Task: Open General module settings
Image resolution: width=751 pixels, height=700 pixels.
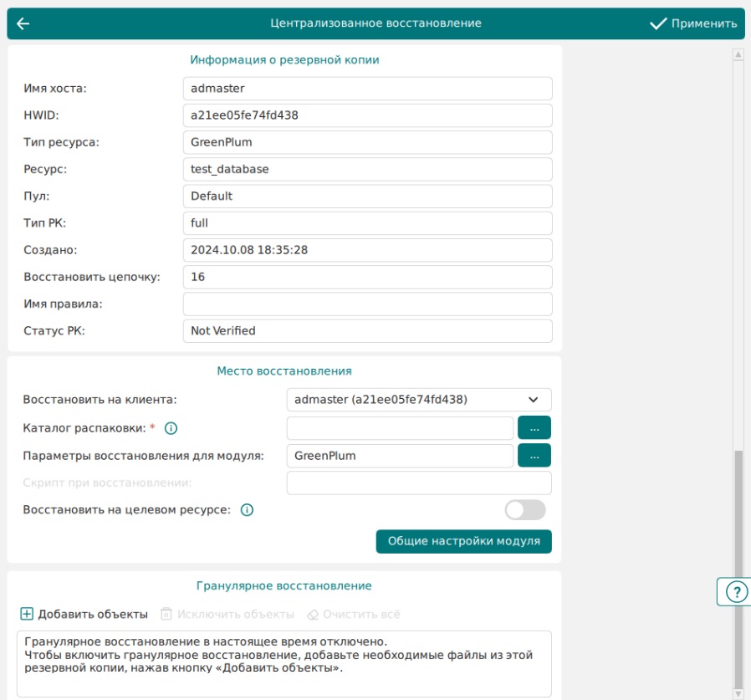Action: 463,541
